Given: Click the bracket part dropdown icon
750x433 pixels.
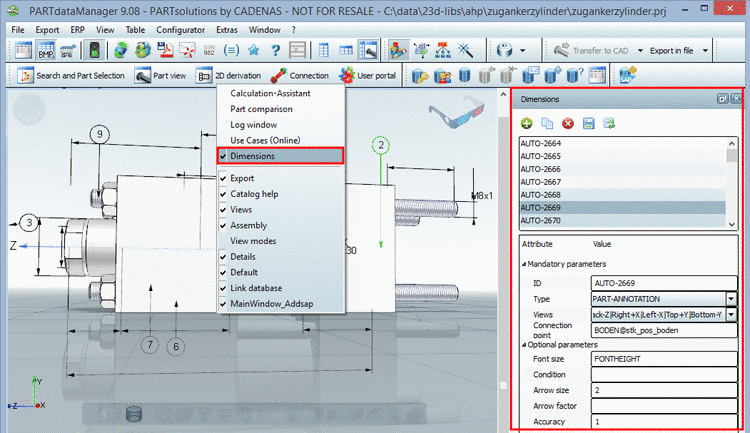Looking at the screenshot, I should (505, 50).
